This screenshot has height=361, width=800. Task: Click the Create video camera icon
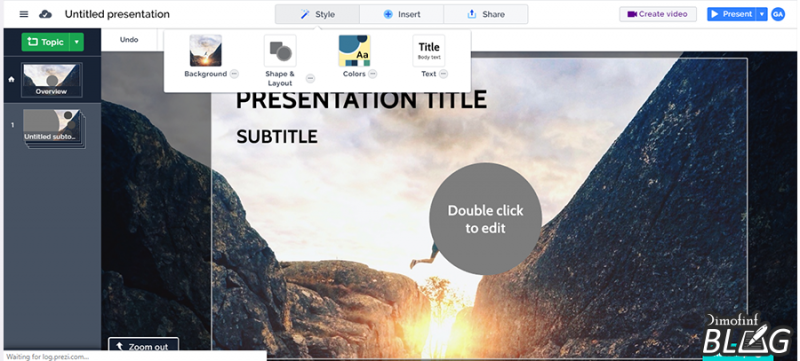[632, 14]
